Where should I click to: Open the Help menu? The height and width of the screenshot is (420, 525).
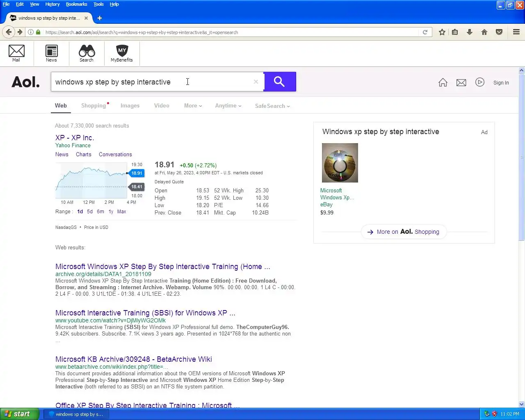click(x=114, y=4)
